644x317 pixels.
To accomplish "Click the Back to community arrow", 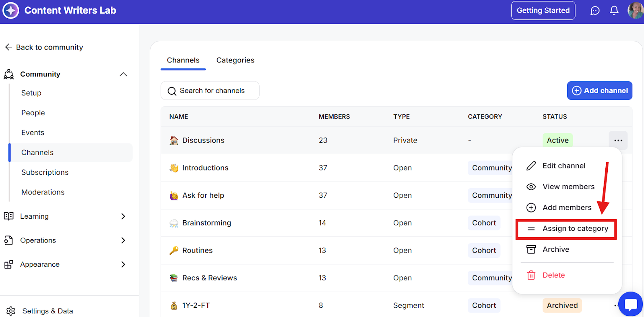I will pyautogui.click(x=8, y=47).
